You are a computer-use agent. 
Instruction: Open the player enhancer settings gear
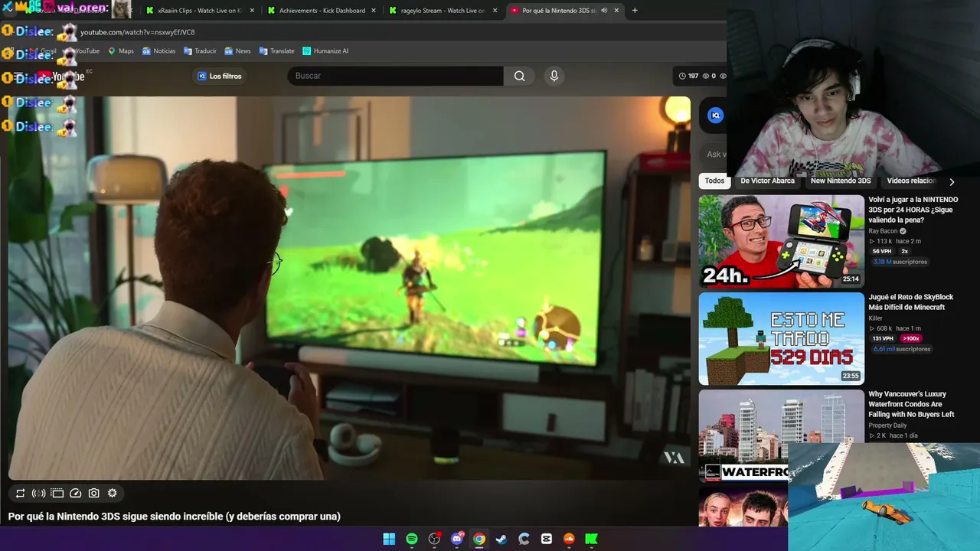point(112,494)
